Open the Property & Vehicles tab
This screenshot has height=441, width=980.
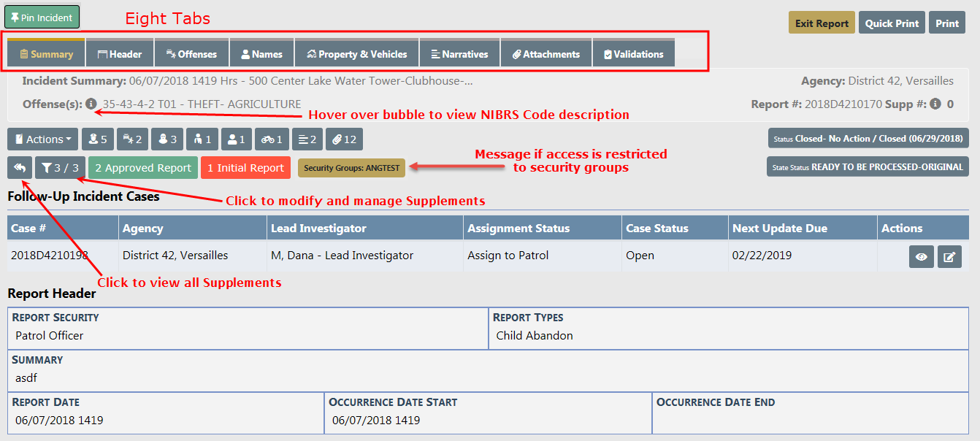point(356,54)
